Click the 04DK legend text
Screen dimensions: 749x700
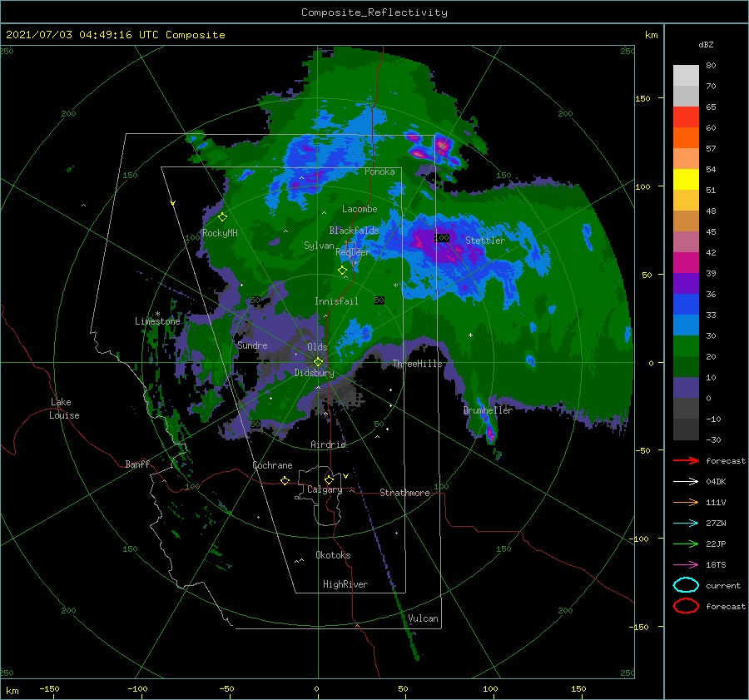click(716, 482)
